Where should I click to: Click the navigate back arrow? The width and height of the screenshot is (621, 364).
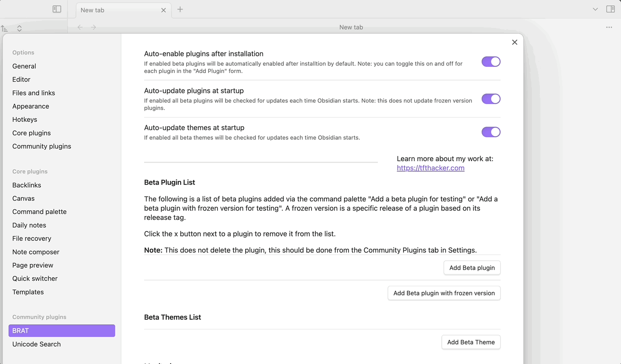80,27
